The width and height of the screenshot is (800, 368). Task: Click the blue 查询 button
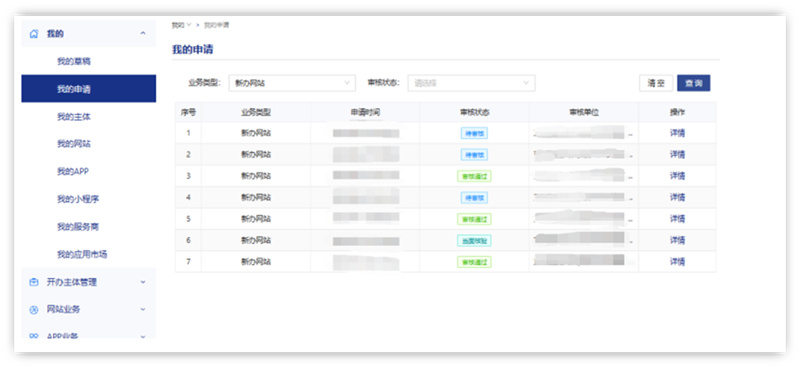pyautogui.click(x=693, y=83)
